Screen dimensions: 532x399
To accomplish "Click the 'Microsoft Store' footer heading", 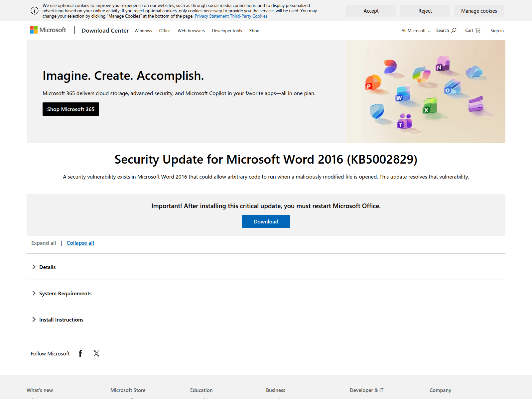I will coord(128,390).
